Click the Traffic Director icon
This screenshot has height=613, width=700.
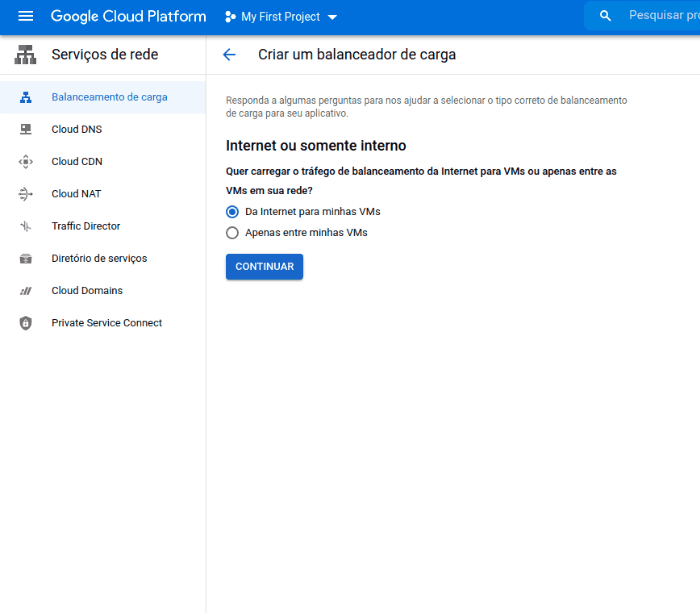[26, 226]
